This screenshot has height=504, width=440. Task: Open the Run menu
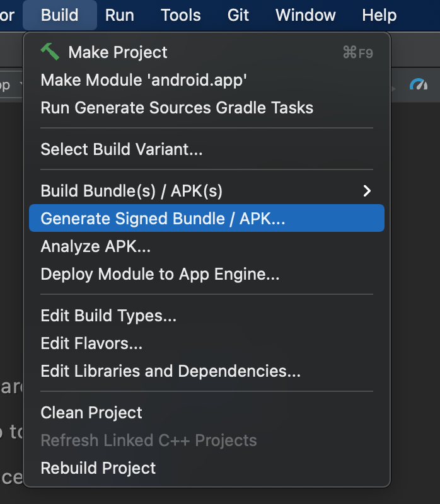[120, 15]
